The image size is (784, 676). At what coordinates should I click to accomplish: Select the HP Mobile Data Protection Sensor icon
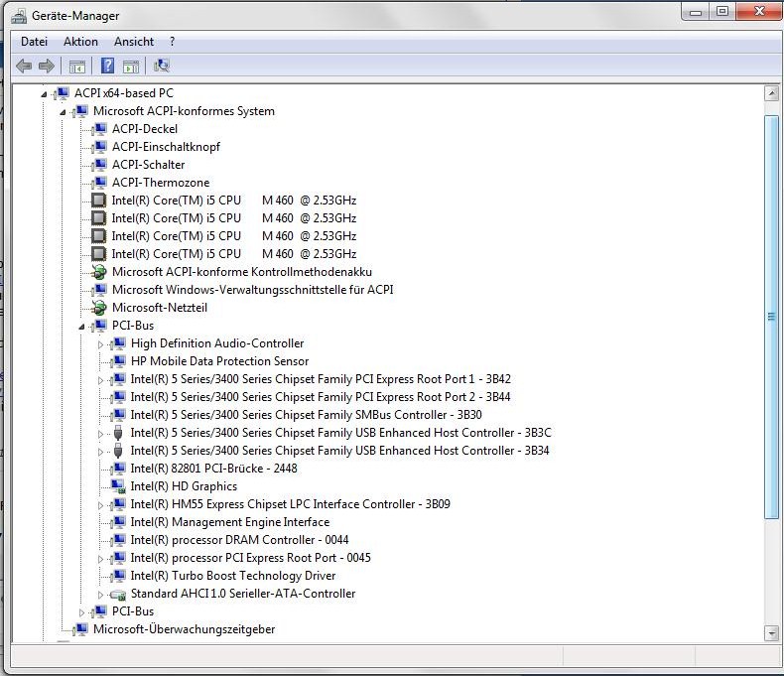(x=118, y=361)
